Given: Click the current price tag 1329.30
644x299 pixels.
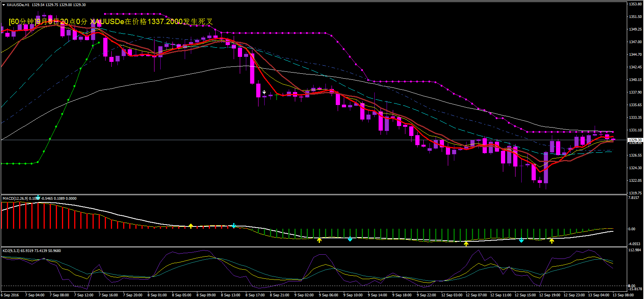Looking at the screenshot, I should [x=635, y=140].
